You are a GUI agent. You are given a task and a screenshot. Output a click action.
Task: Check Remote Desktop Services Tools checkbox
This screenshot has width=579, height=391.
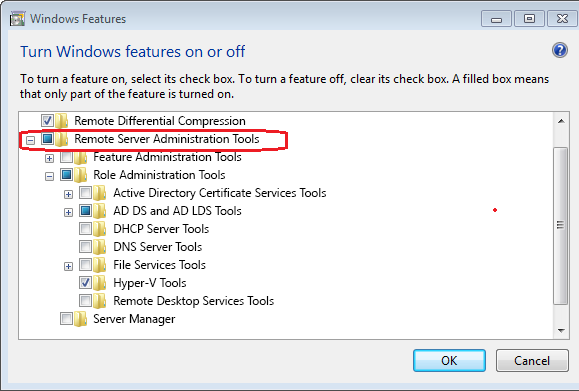(85, 300)
